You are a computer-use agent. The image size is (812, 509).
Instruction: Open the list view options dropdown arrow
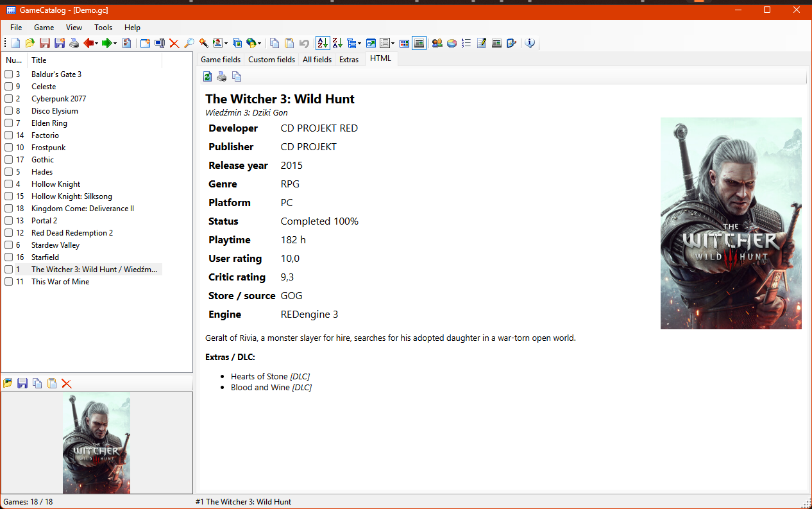point(393,43)
